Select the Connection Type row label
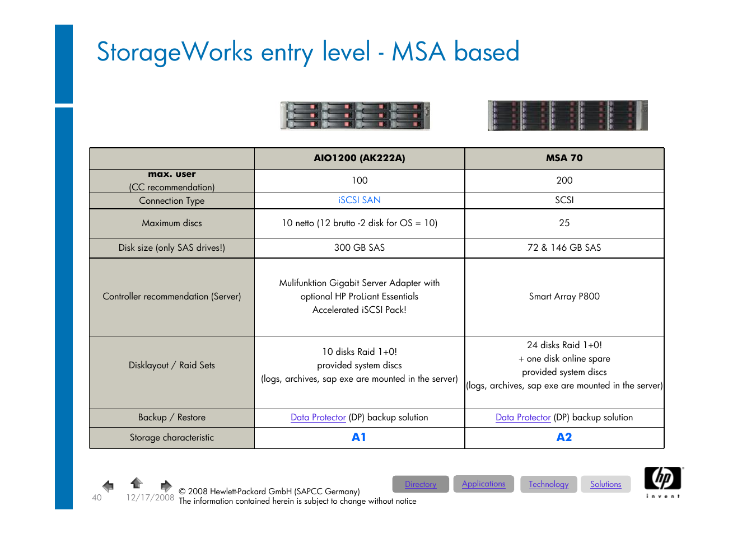This screenshot has height=534, width=756. [x=172, y=200]
